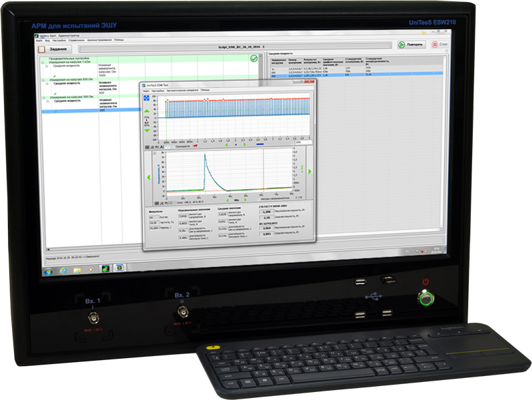Toggle the Одинократно radio option
Screen dimensions: 532x400
(172, 147)
